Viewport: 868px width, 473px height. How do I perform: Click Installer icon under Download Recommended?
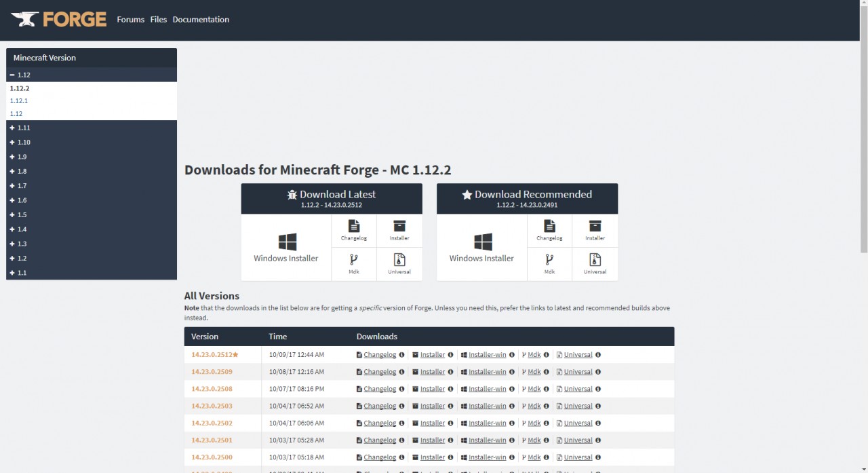coord(595,231)
